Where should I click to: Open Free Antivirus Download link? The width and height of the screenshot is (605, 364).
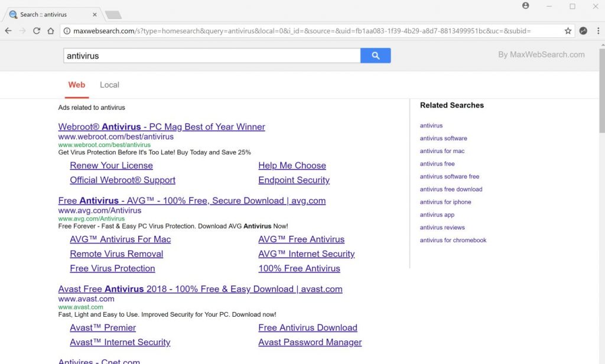pyautogui.click(x=307, y=328)
